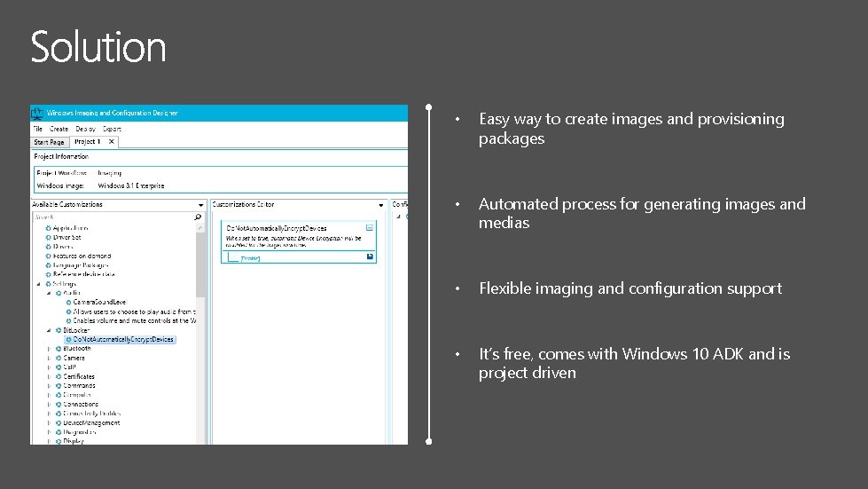Collapse the node in the Config panel
Viewport: 868px width, 489px height.
point(398,217)
